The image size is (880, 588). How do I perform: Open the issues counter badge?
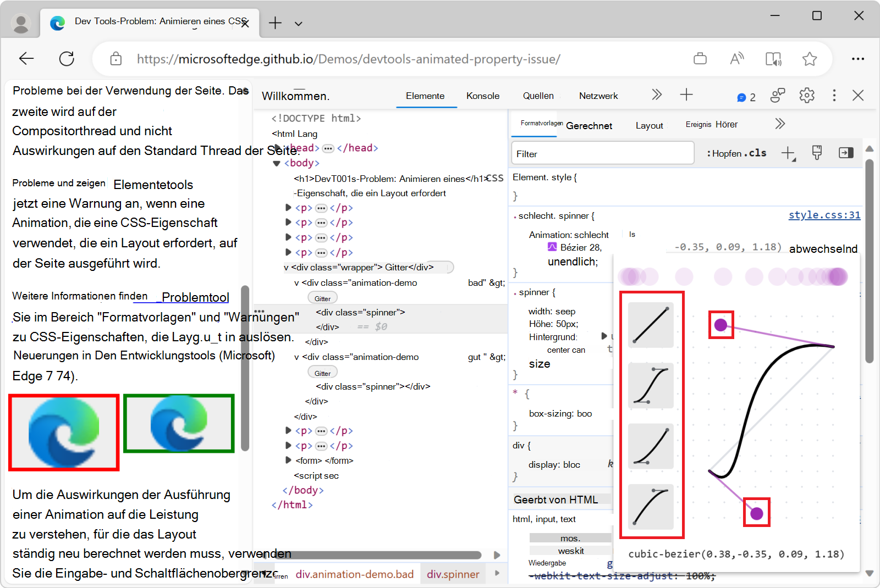(x=746, y=97)
